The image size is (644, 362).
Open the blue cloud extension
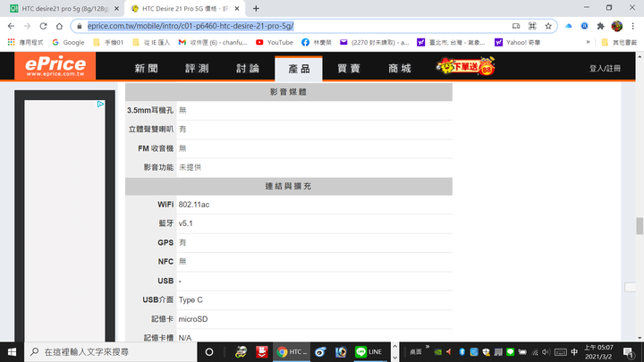(569, 26)
